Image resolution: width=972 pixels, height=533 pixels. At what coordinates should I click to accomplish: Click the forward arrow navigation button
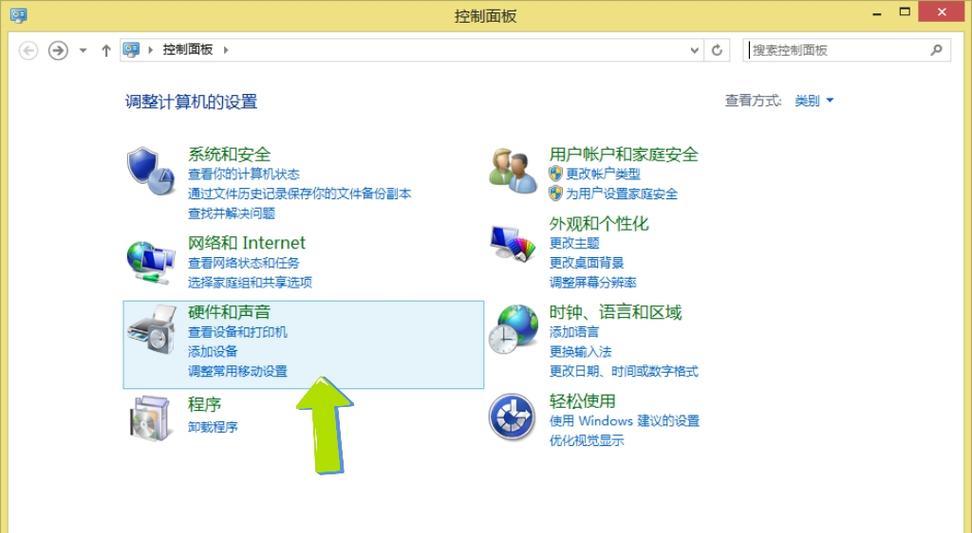click(58, 50)
